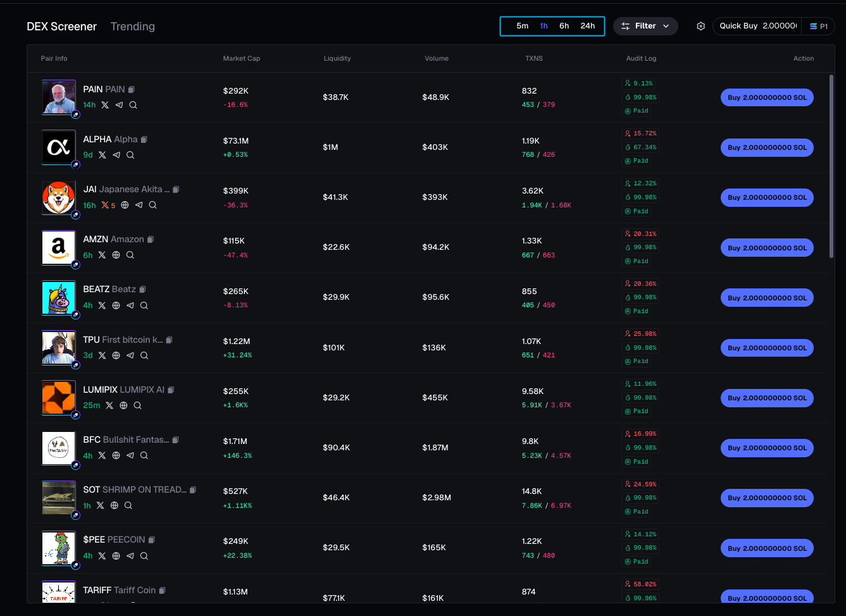Switch the timeframe to 6h
The height and width of the screenshot is (616, 846).
[564, 26]
